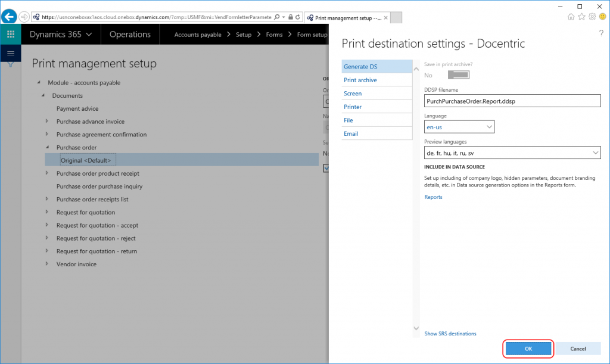
Task: Click the browser address bar URL
Action: (157, 17)
